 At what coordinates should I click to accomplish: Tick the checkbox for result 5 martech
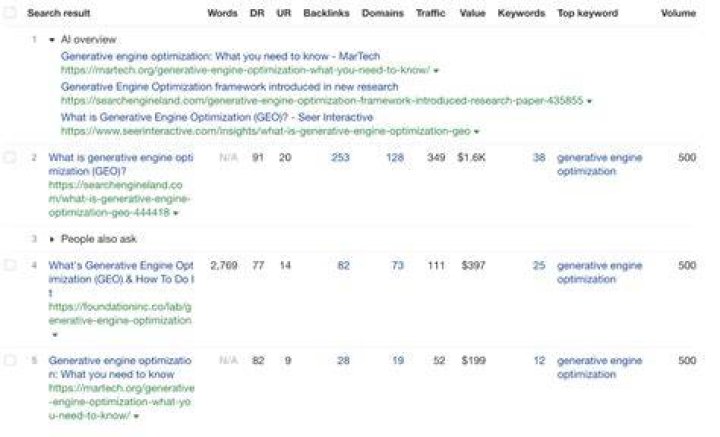[10, 360]
